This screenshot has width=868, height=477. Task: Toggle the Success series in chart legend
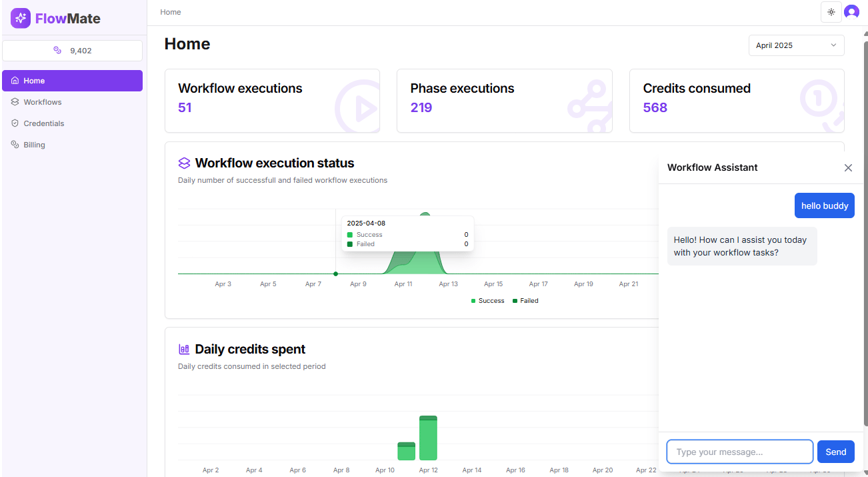(487, 301)
